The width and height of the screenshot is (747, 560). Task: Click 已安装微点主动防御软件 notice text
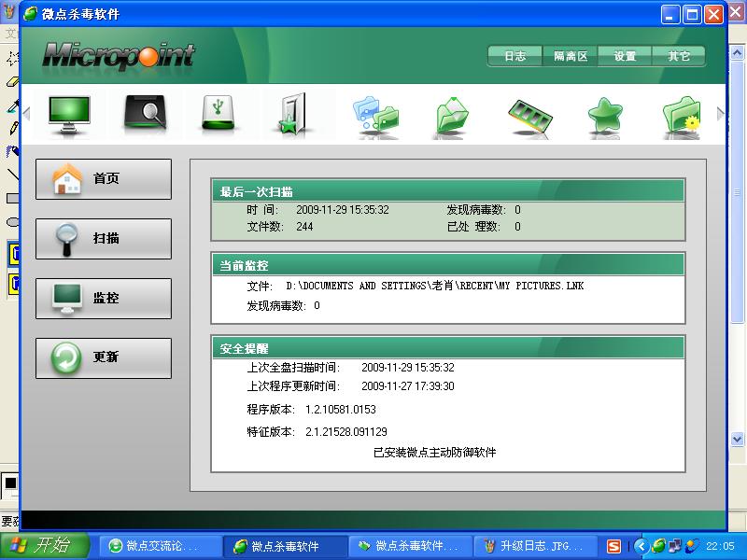pyautogui.click(x=434, y=453)
